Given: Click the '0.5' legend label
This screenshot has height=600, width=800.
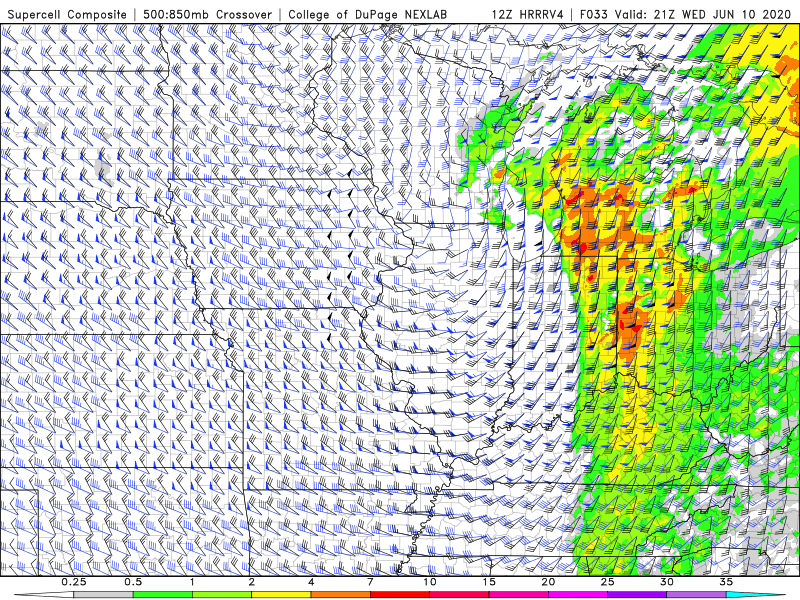Looking at the screenshot, I should click(x=133, y=582).
